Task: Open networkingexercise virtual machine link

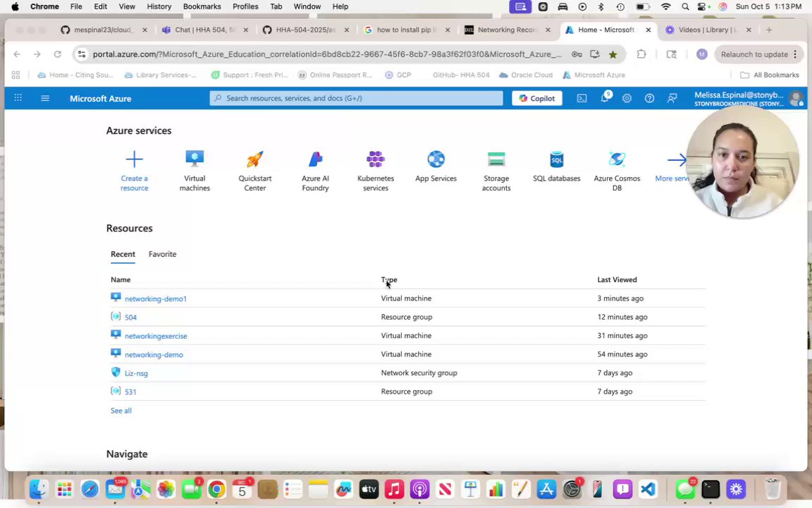Action: [156, 336]
